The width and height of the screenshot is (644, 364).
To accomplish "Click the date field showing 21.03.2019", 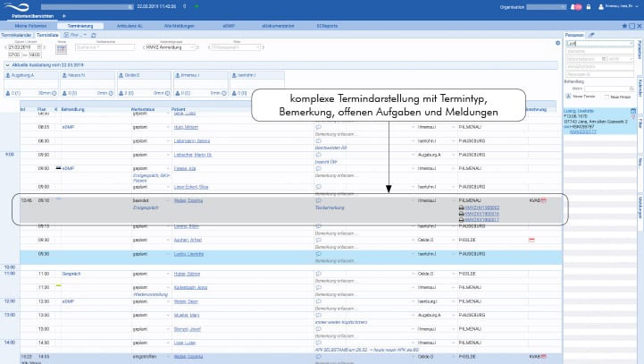I will [25, 47].
